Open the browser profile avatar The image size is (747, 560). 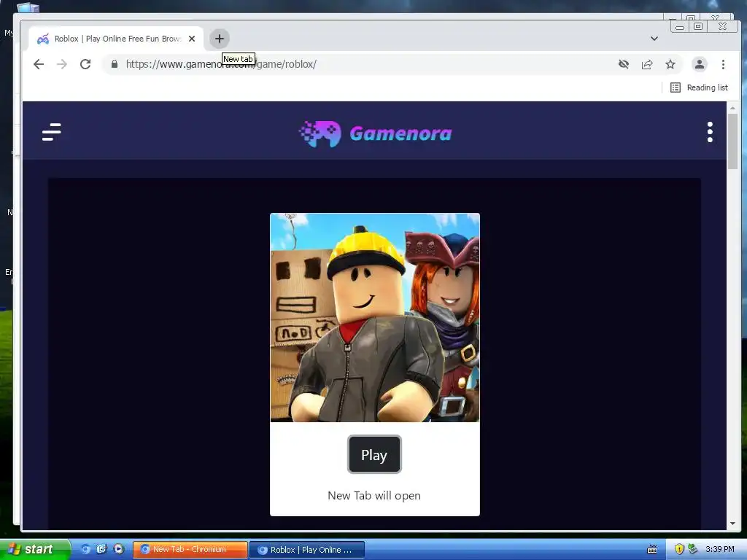coord(700,64)
